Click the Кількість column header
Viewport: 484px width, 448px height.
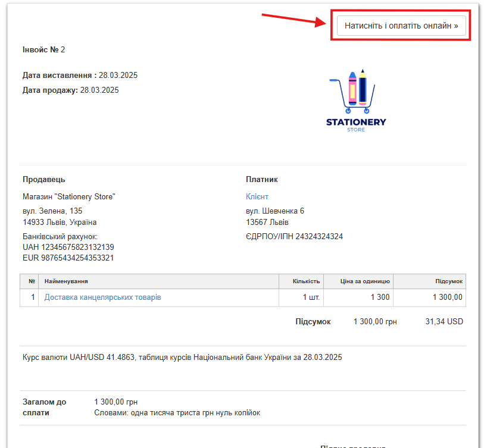click(306, 281)
